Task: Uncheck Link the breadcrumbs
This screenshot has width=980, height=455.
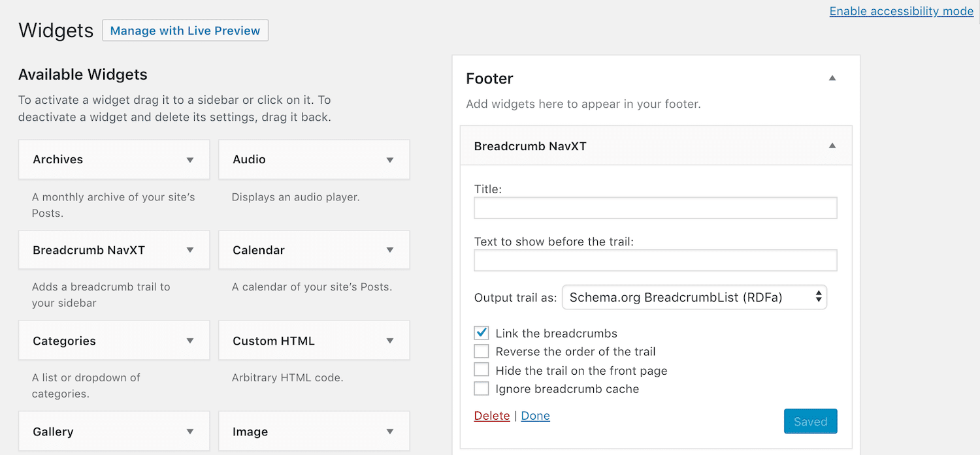Action: (x=482, y=332)
